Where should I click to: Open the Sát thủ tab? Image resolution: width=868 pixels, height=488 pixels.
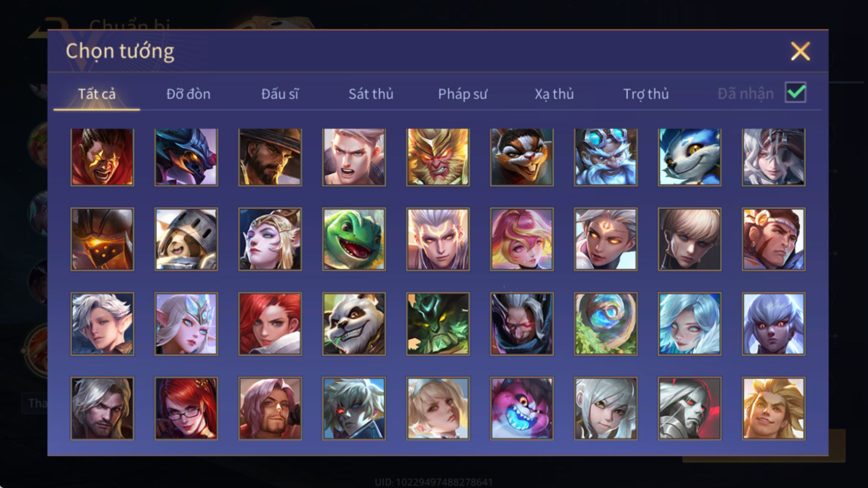pyautogui.click(x=371, y=94)
